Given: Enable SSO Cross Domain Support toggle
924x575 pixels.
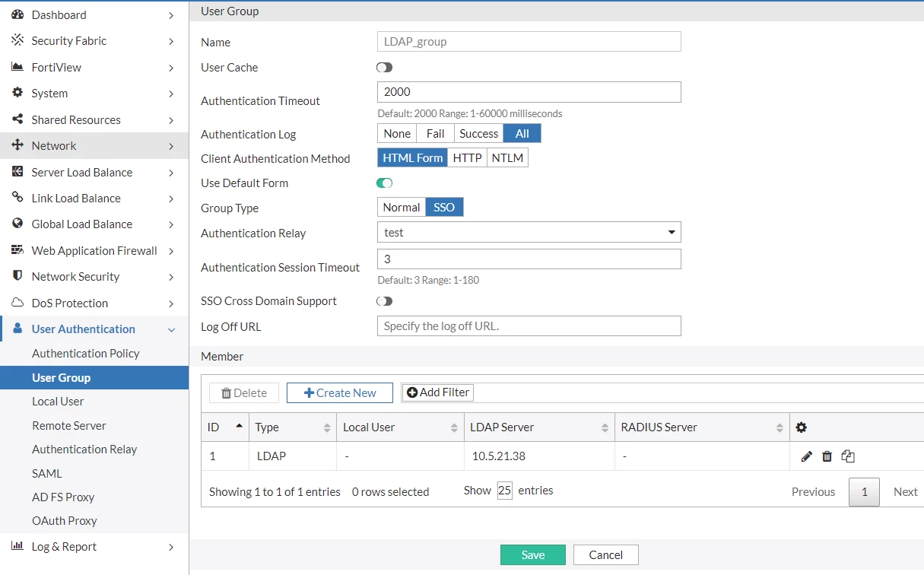Looking at the screenshot, I should 384,301.
